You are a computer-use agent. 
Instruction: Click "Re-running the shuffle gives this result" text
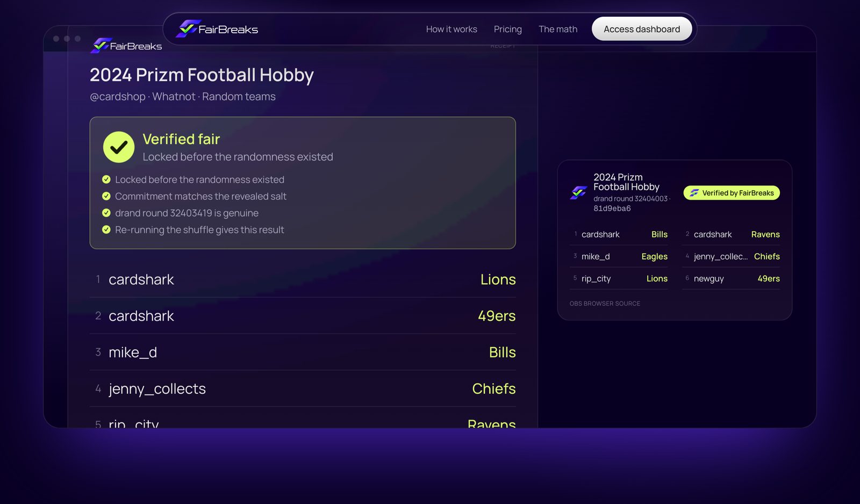click(199, 229)
